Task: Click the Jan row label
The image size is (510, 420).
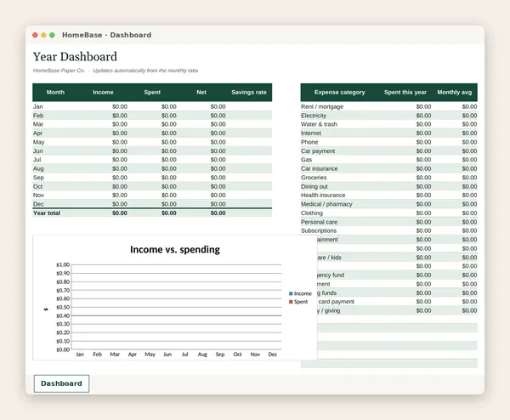Action: coord(37,107)
